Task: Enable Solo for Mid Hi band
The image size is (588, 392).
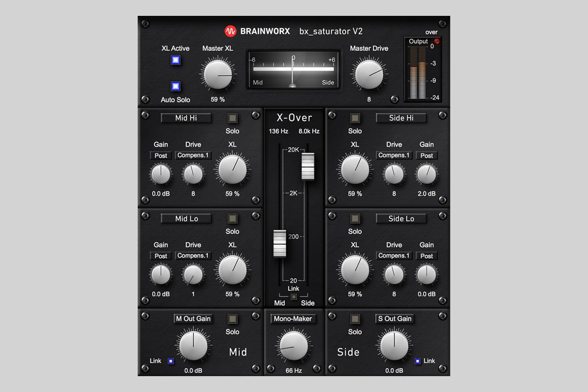Action: click(x=232, y=118)
